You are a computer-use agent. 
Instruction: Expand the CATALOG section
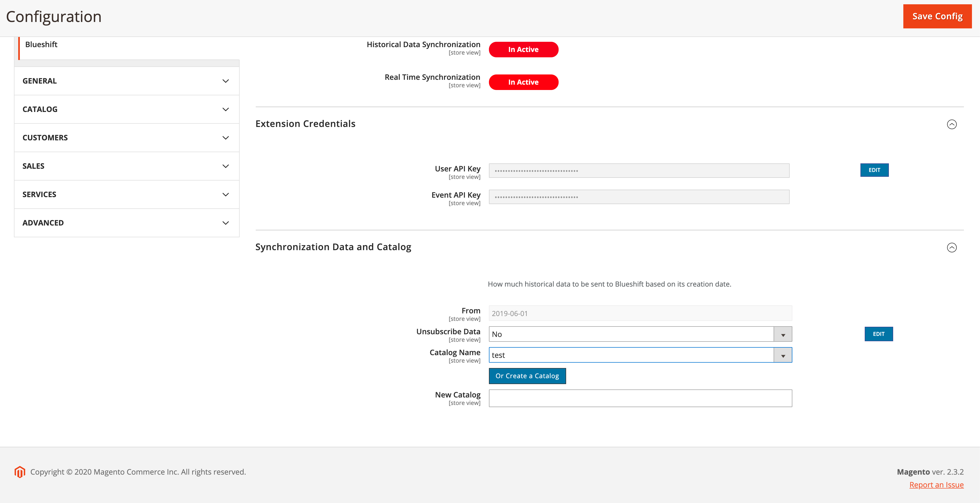[127, 110]
